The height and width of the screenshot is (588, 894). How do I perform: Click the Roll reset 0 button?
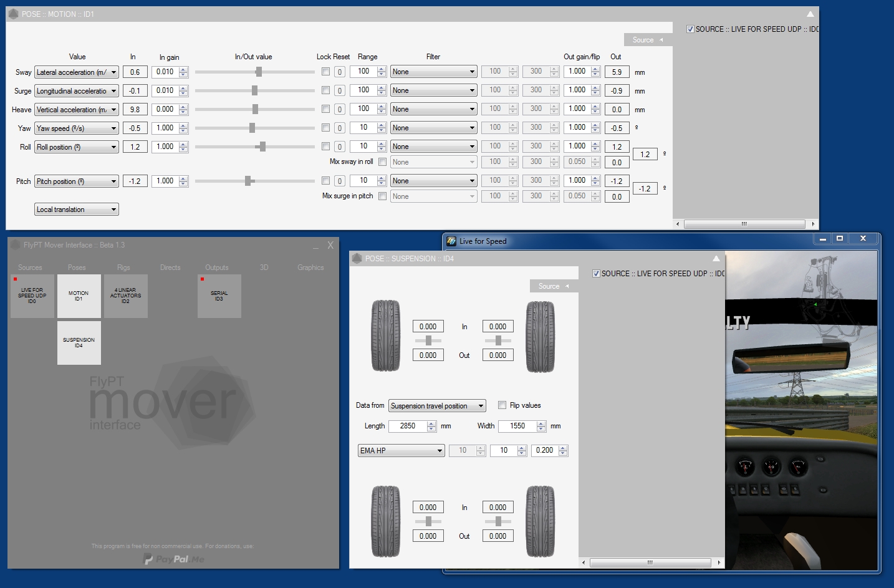tap(340, 147)
